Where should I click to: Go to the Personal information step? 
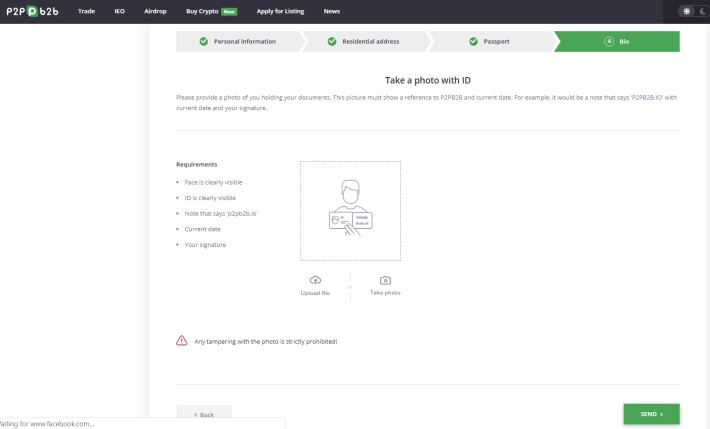(239, 42)
